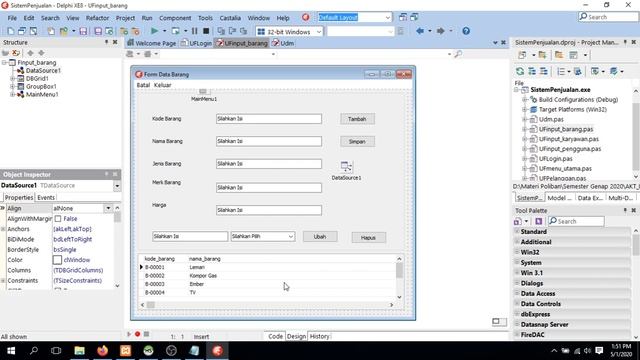This screenshot has height=360, width=640.
Task: Click the Batal menu item on the form
Action: click(143, 85)
